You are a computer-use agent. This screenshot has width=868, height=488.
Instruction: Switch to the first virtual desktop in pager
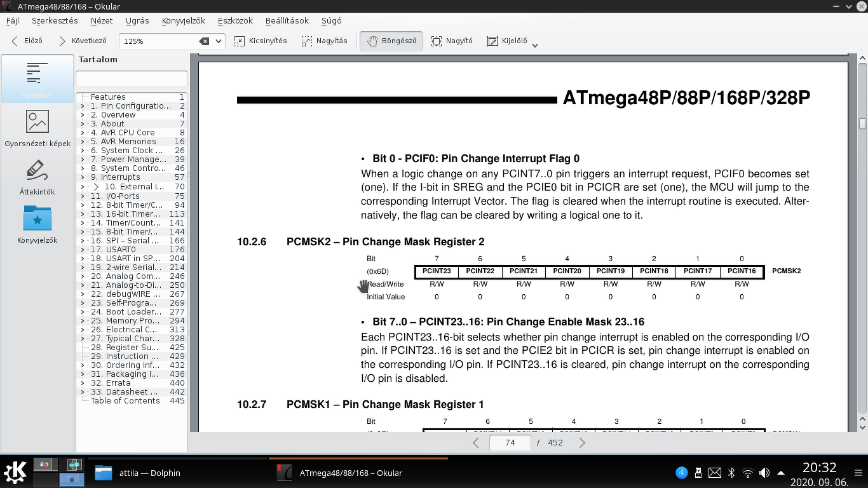coord(46,464)
